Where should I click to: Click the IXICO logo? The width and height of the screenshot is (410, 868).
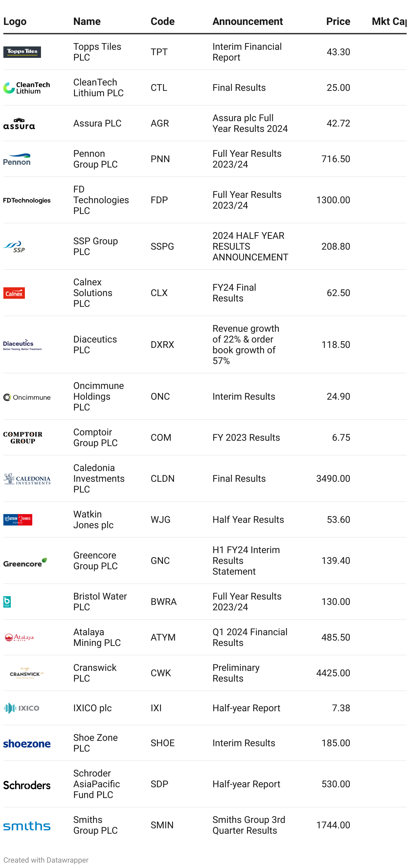(22, 708)
